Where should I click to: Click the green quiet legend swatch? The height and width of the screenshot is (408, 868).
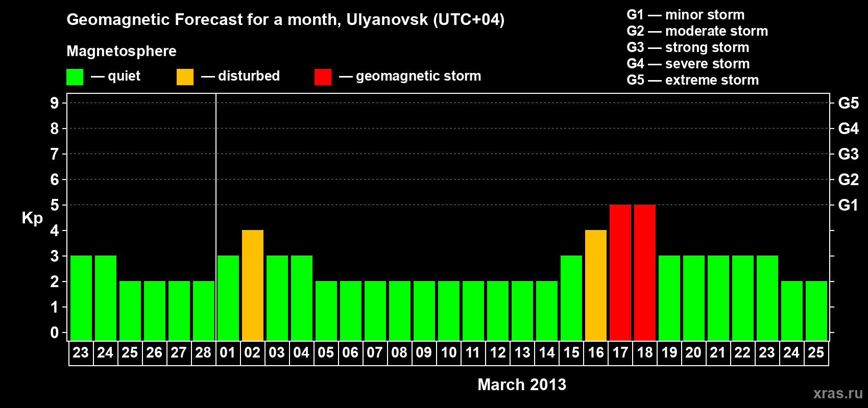[75, 77]
